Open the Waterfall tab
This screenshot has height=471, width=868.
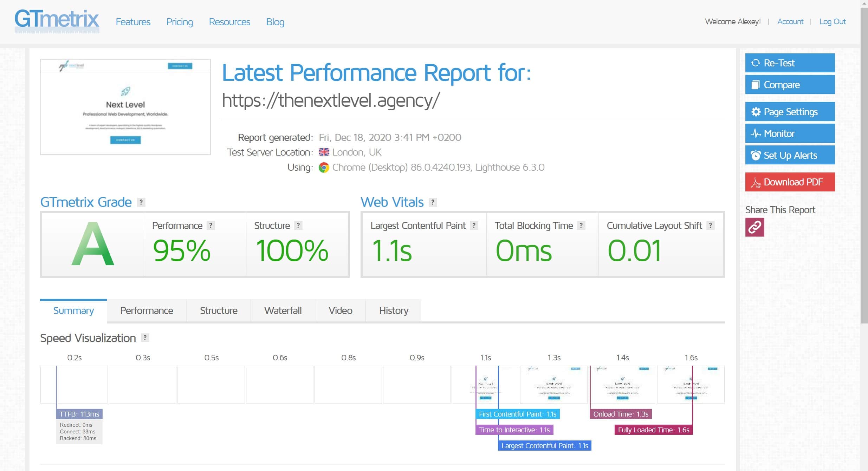[x=283, y=311]
